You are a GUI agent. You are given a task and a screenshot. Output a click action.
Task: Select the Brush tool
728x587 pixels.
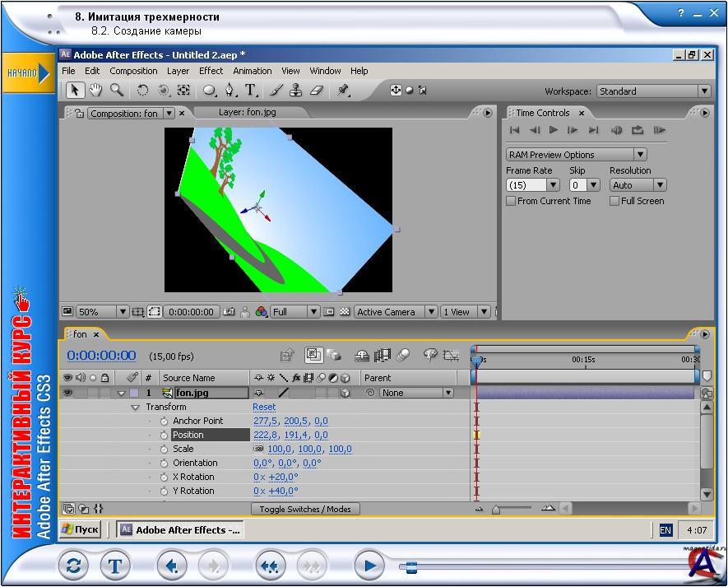pos(276,91)
